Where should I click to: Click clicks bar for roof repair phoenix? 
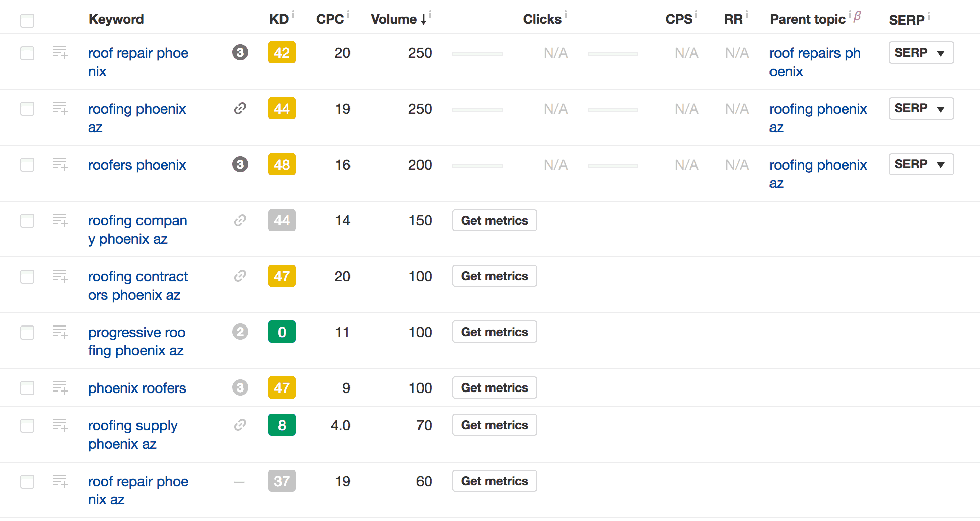click(x=477, y=54)
